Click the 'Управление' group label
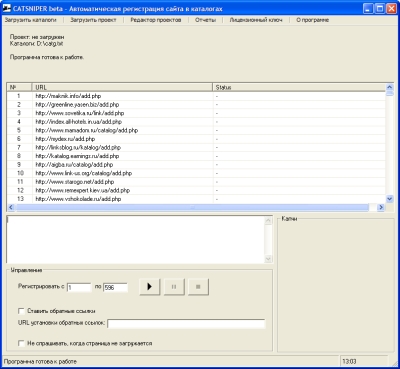The height and width of the screenshot is (369, 400). tap(26, 270)
